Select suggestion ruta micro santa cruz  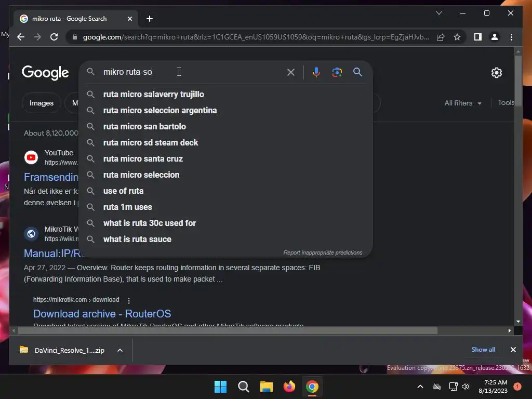(225, 159)
